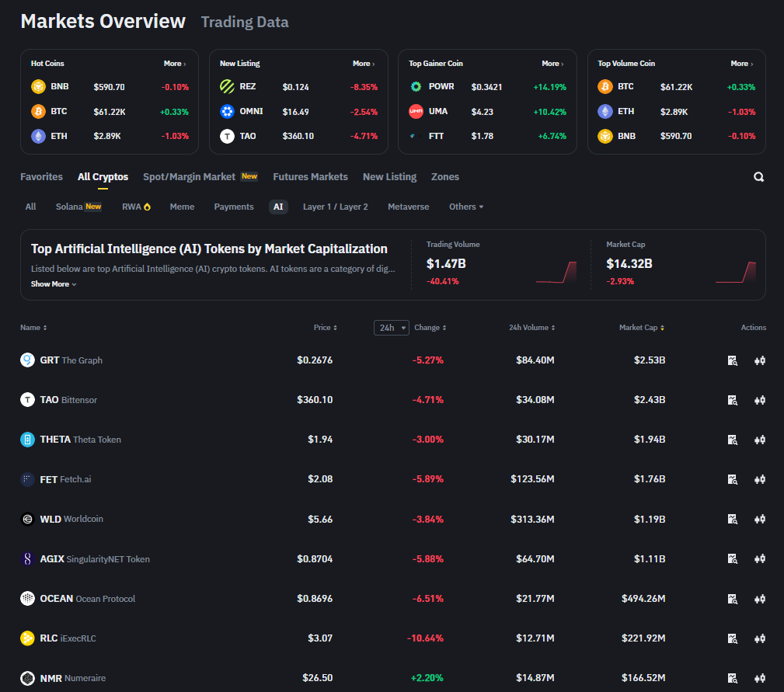This screenshot has width=784, height=692.
Task: Open the Futures Markets tab
Action: 311,177
